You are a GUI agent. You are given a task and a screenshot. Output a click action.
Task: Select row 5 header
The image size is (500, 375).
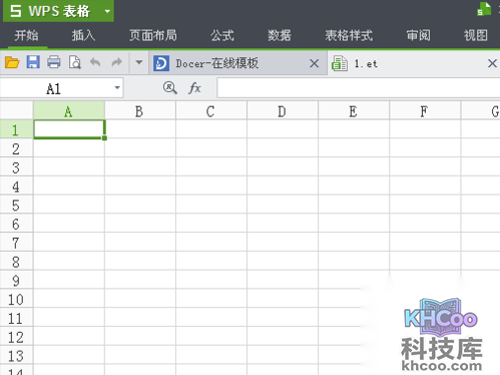coord(16,205)
